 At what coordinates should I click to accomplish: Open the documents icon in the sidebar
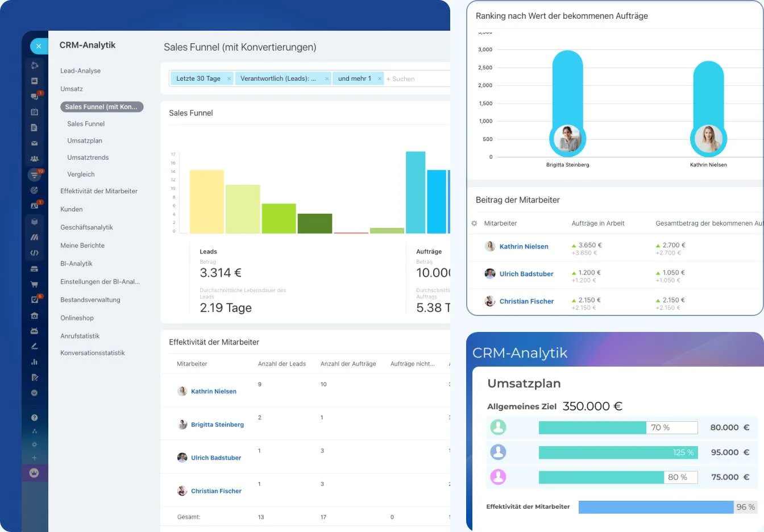(x=34, y=128)
